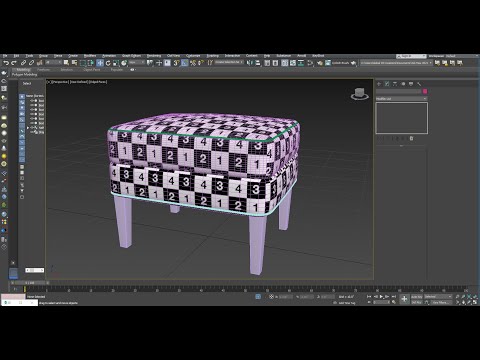
Task: Click the Use Pivot Point Center icon
Action: click(150, 63)
